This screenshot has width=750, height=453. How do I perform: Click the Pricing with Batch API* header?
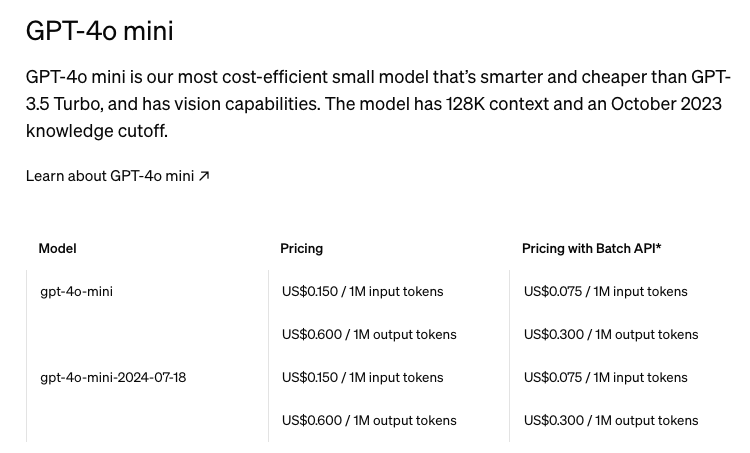click(x=591, y=248)
